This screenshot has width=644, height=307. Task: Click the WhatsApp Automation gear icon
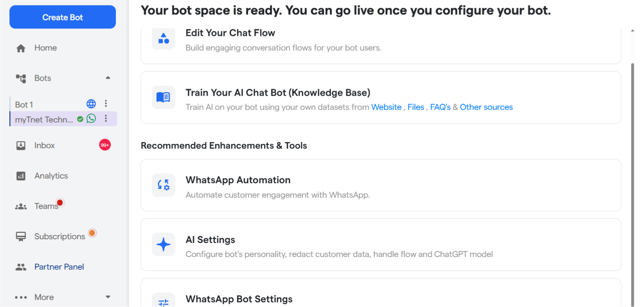(x=163, y=185)
